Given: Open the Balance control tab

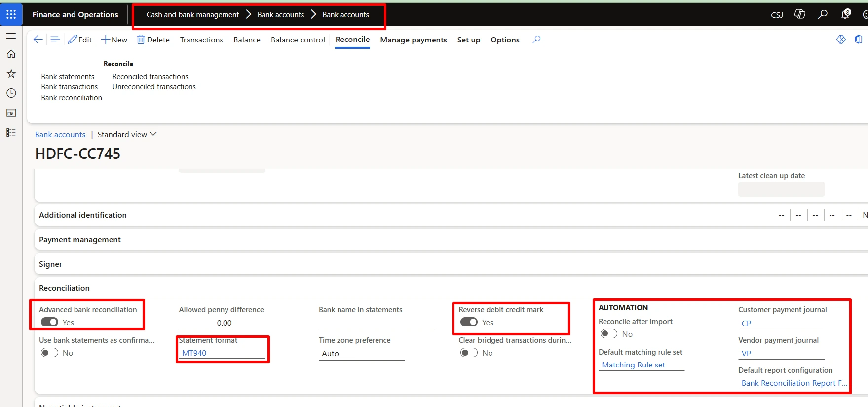Looking at the screenshot, I should (x=298, y=40).
